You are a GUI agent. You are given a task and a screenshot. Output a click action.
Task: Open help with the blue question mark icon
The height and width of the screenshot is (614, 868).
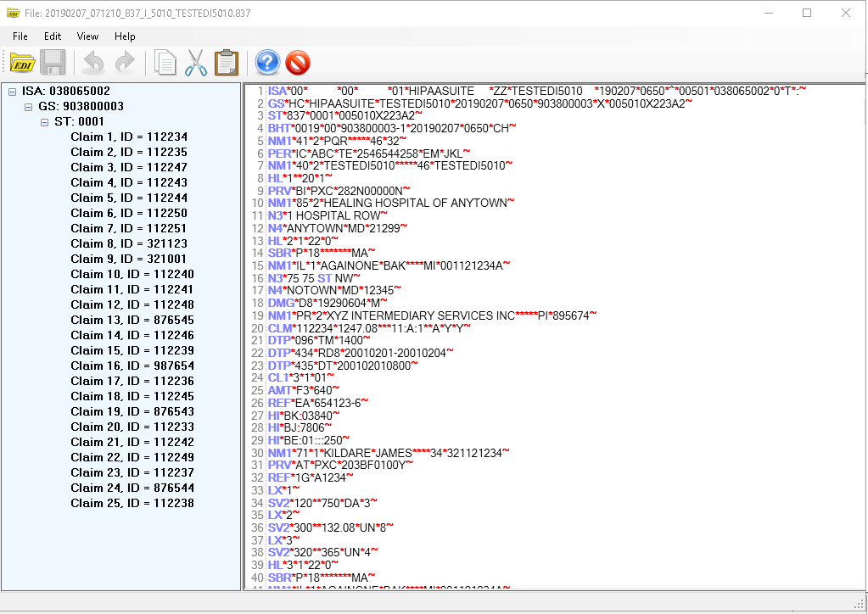(x=267, y=63)
